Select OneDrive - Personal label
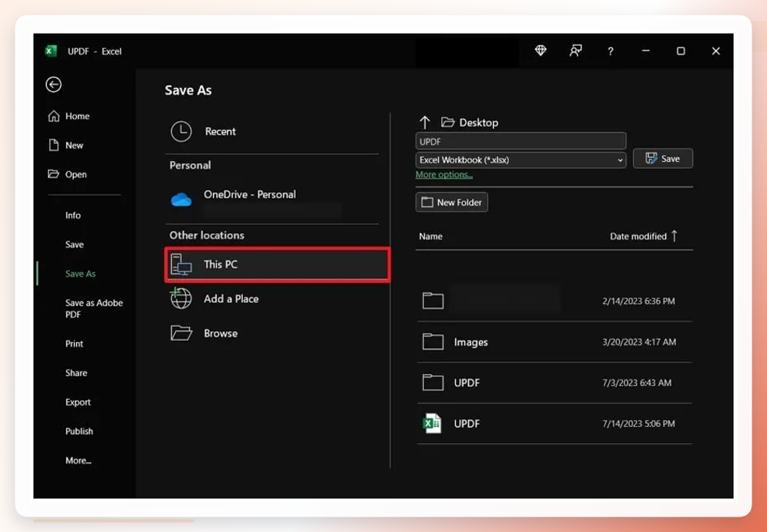 click(250, 194)
